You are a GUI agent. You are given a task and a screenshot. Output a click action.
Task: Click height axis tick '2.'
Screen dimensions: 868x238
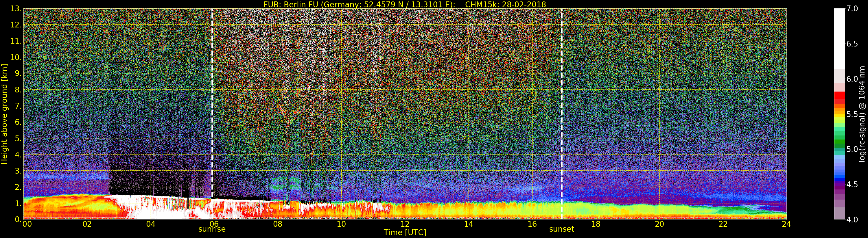(18, 187)
